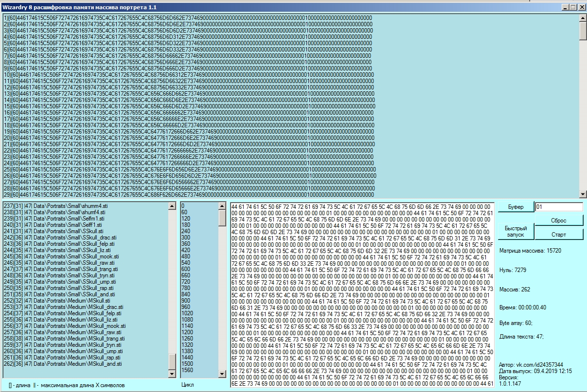Select offset 600 in the Цикл list
The image size is (587, 392).
click(x=186, y=269)
